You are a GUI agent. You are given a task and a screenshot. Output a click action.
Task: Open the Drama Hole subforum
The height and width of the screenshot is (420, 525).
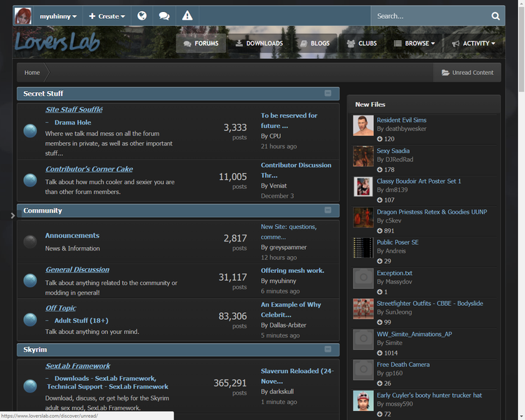73,122
